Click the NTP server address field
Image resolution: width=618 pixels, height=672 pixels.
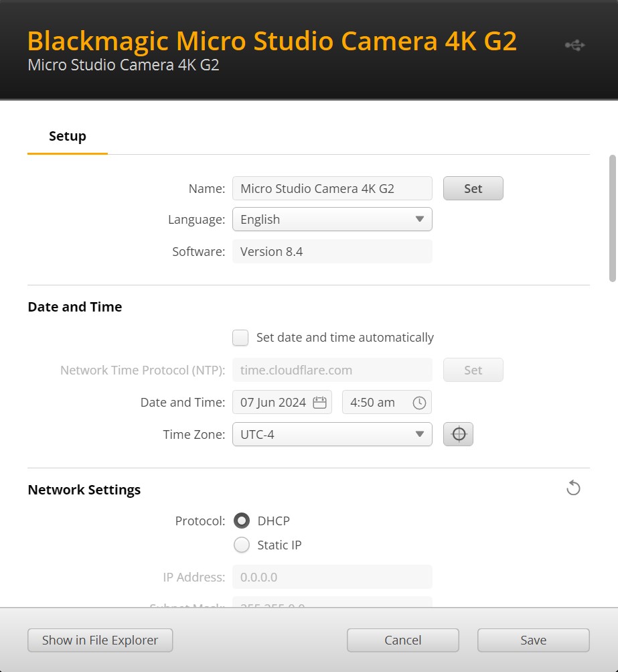(332, 370)
